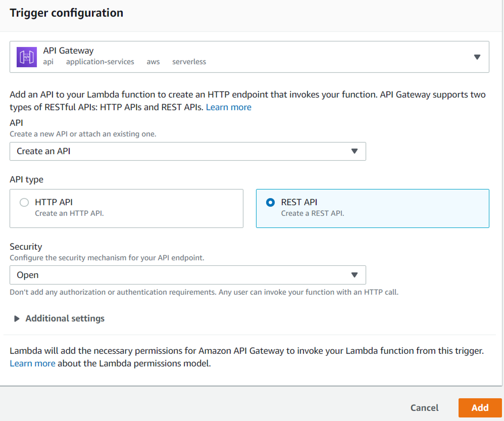This screenshot has width=504, height=421.
Task: Click the 'serverless' tag label
Action: coord(189,62)
